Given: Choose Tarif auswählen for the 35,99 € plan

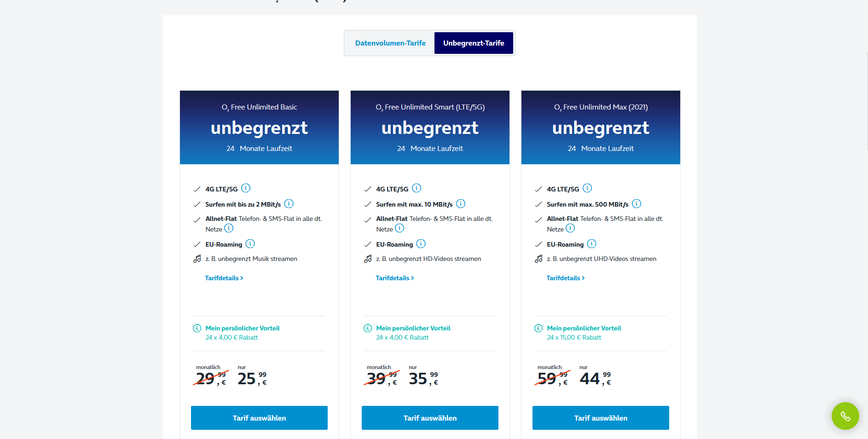Looking at the screenshot, I should [x=430, y=418].
